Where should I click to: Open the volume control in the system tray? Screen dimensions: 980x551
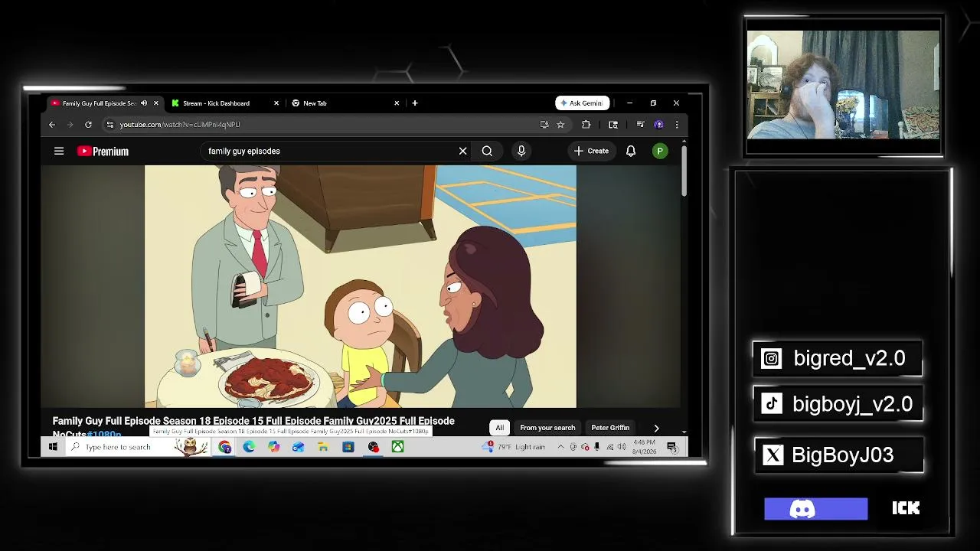point(621,447)
